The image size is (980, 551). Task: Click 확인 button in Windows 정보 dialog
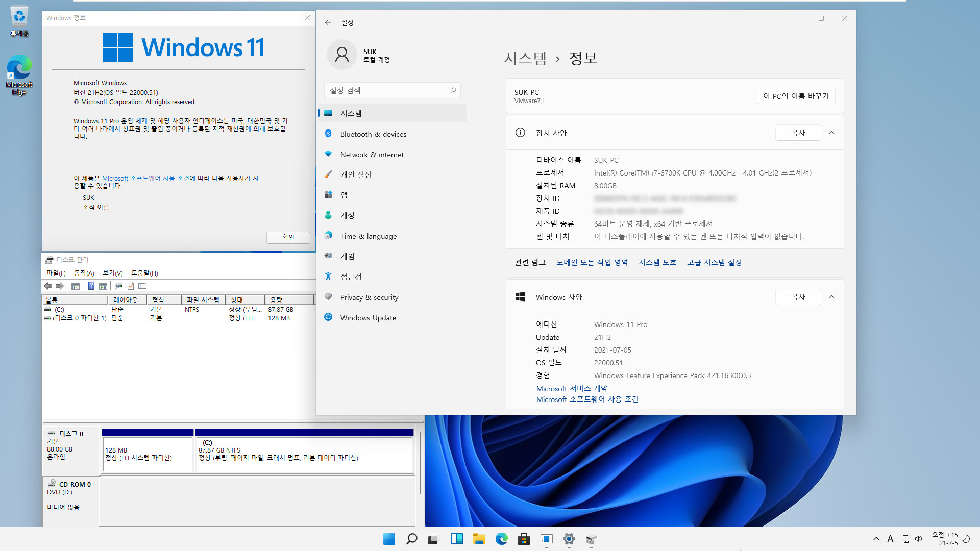288,237
